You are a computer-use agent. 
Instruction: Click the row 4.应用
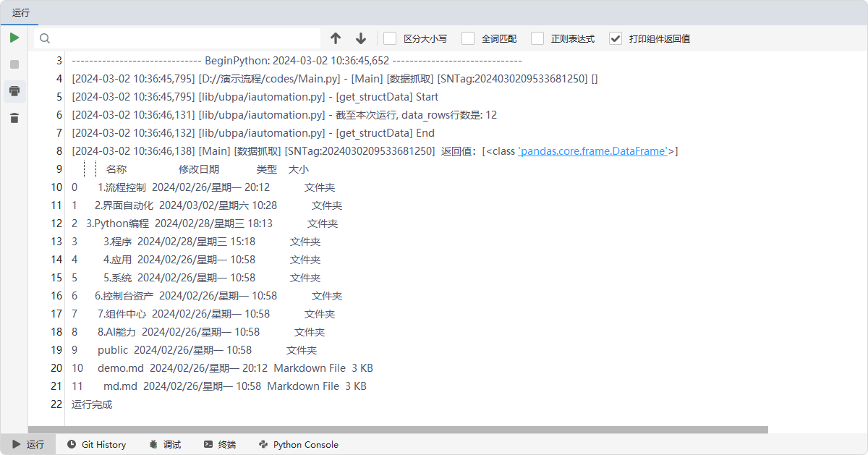196,260
